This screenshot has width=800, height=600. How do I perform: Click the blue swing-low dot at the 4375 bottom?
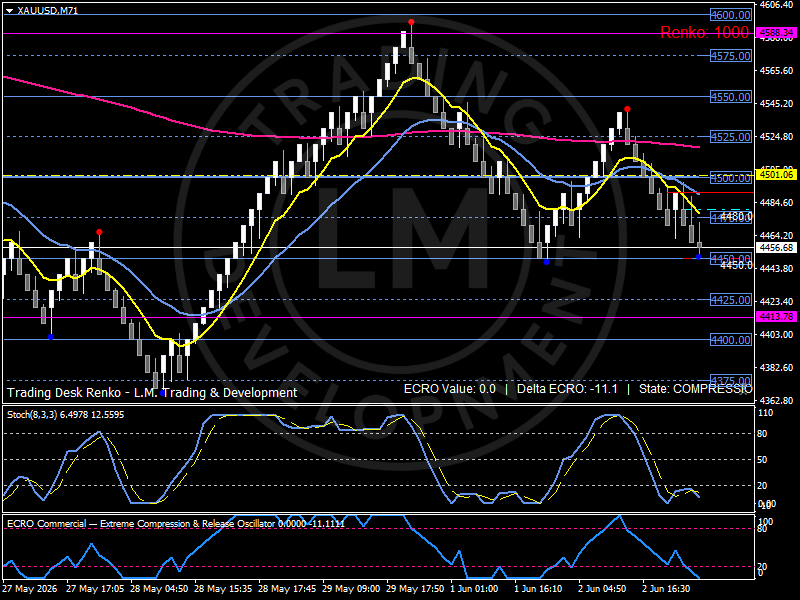click(163, 393)
